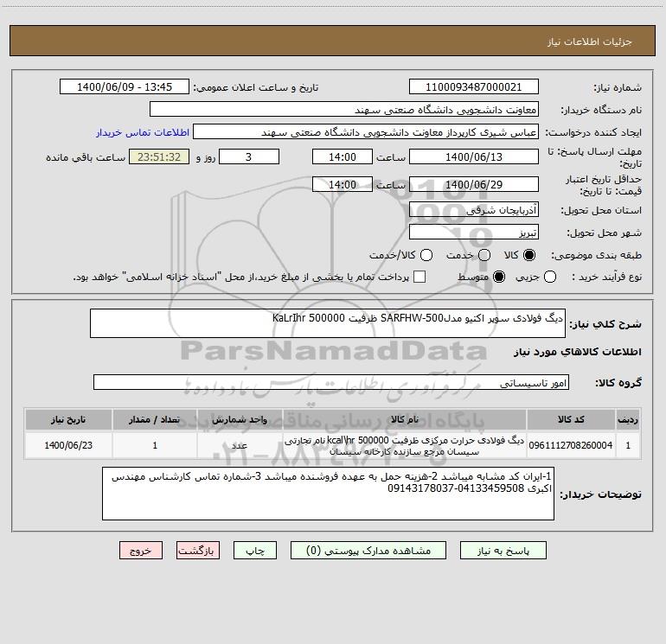Click the نام کالا column header
Image resolution: width=666 pixels, height=644 pixels.
[405, 420]
